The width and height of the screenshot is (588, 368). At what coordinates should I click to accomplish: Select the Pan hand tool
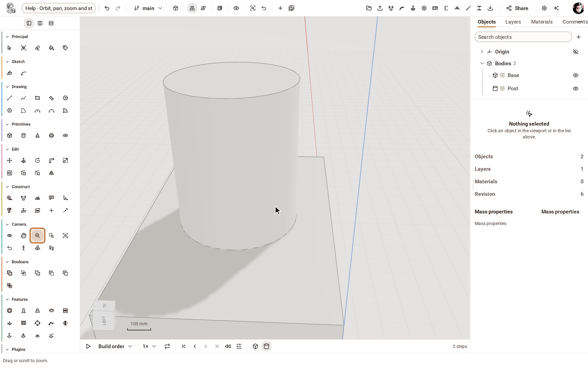(24, 236)
